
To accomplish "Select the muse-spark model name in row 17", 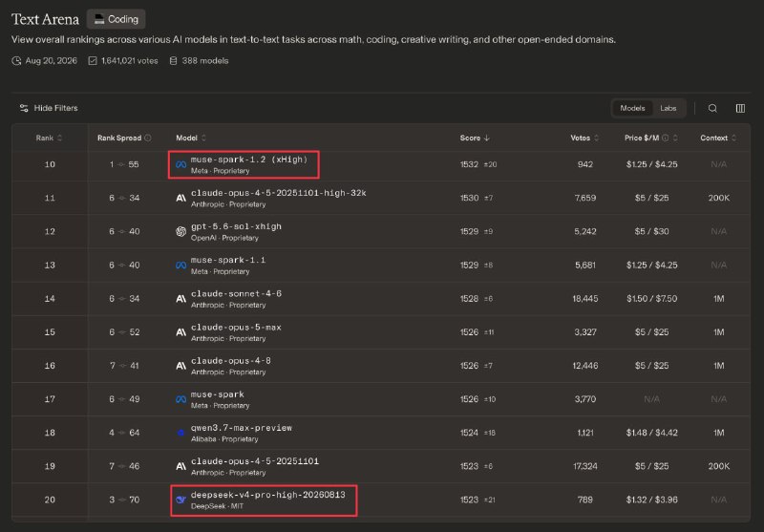I will (x=218, y=394).
